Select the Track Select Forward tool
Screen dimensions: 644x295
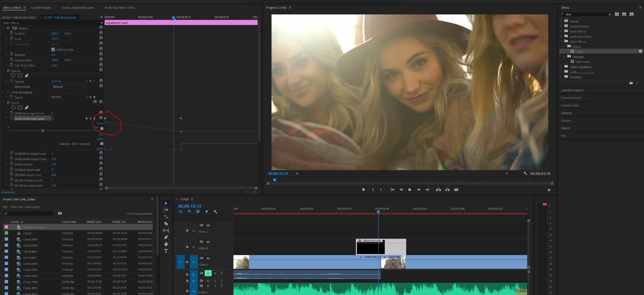point(166,210)
